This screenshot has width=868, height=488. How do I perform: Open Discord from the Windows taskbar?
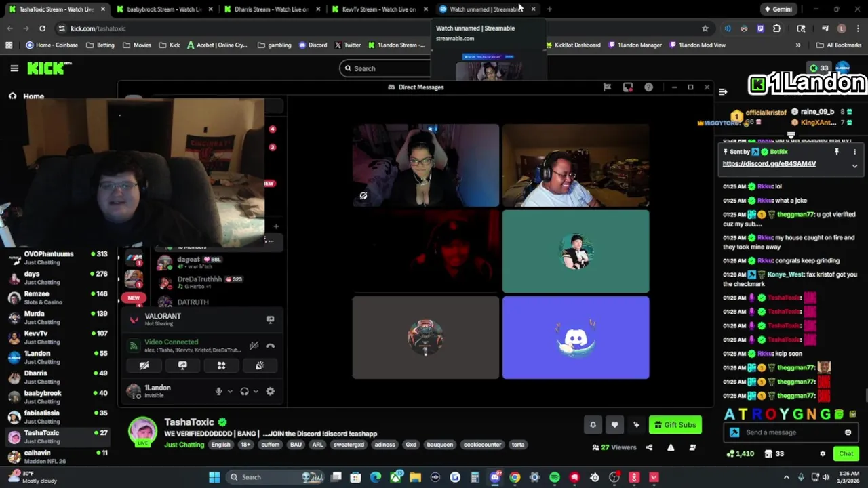(495, 477)
